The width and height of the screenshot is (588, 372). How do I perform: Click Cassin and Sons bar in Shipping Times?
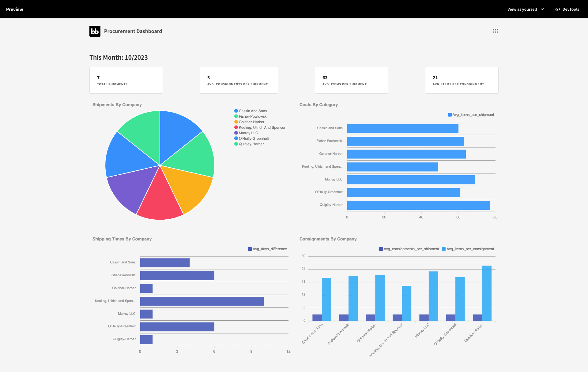coord(165,263)
